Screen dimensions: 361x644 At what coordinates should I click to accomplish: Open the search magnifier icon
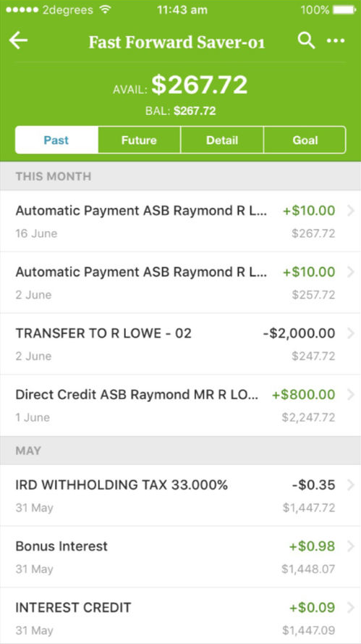[306, 41]
